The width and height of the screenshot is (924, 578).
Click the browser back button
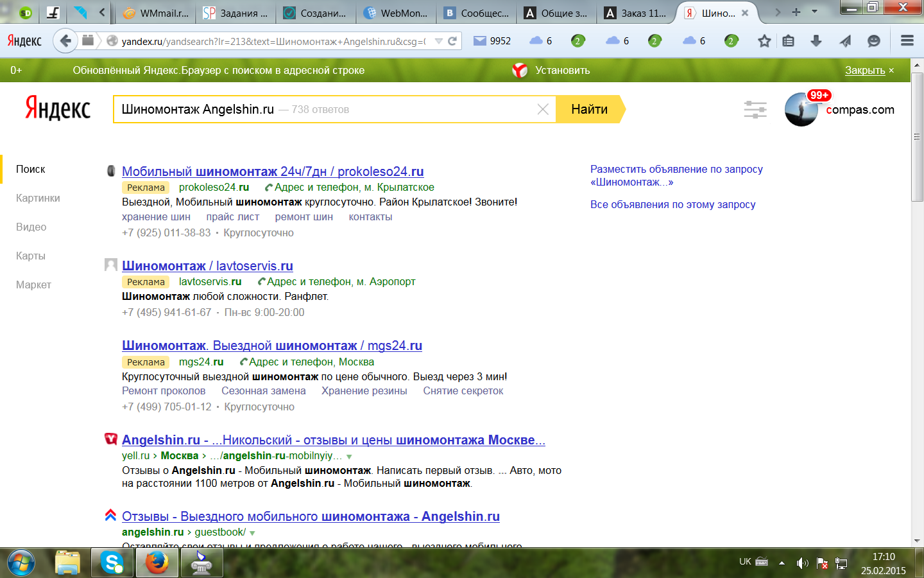pyautogui.click(x=65, y=41)
